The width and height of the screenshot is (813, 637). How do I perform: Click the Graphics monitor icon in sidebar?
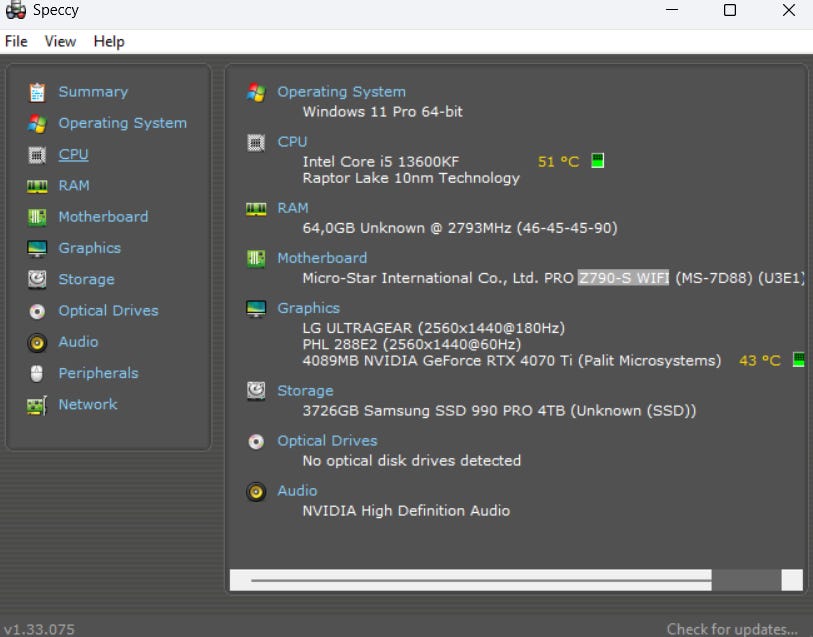click(37, 248)
